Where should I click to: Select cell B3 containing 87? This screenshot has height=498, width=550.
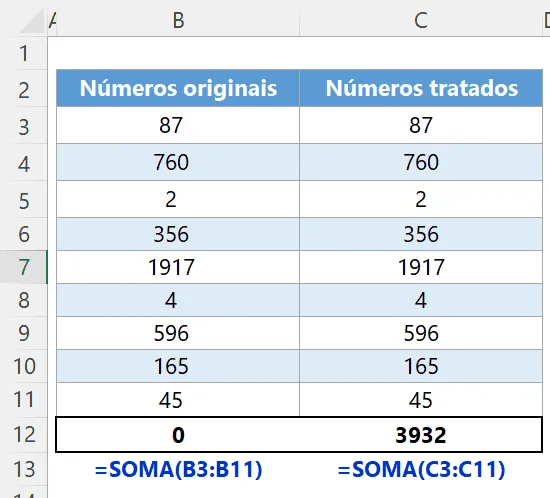point(178,125)
